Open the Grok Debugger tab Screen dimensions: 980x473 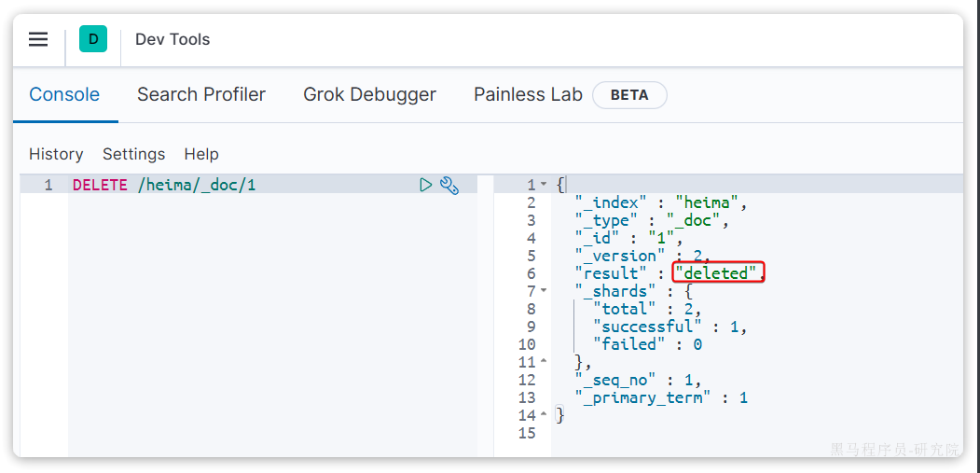pyautogui.click(x=369, y=94)
